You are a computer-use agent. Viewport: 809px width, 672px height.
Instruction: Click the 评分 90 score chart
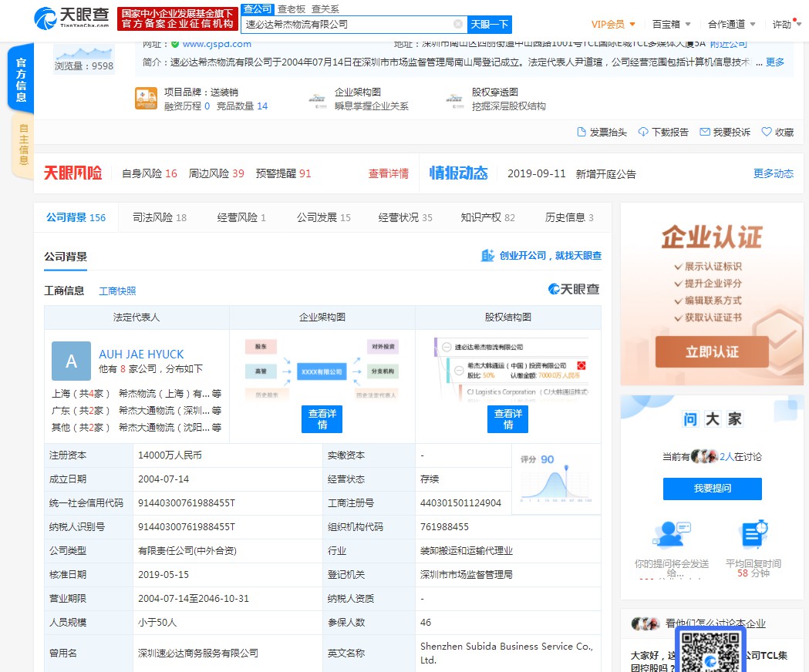556,479
